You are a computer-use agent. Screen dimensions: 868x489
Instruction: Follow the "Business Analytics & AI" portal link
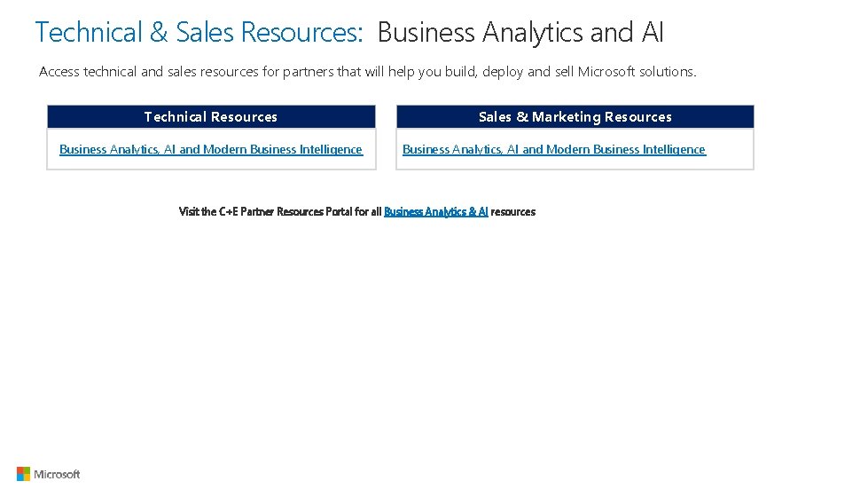coord(435,211)
